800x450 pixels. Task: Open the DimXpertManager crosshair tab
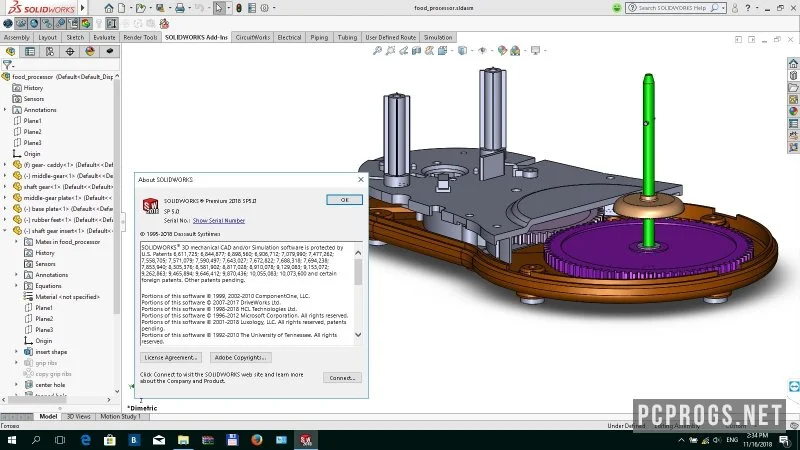point(70,52)
